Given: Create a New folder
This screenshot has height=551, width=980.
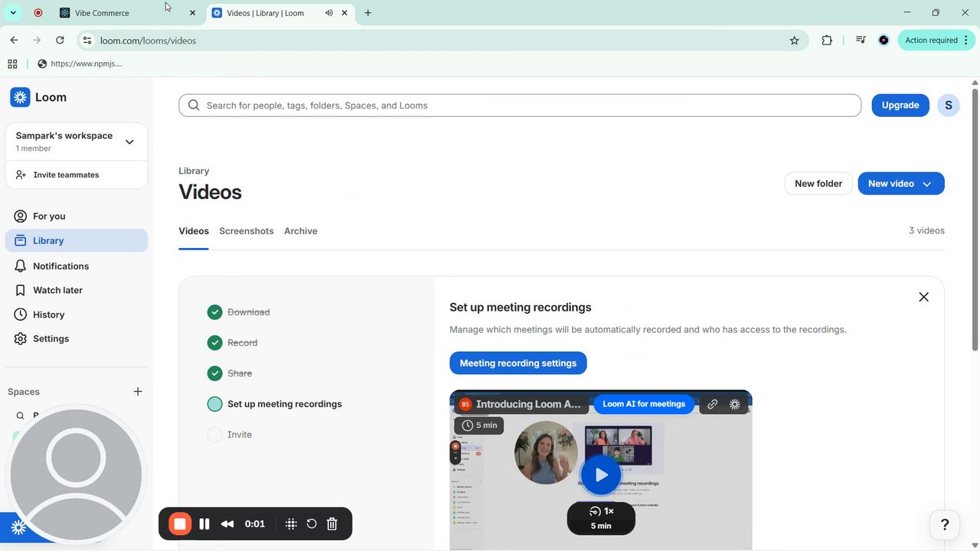Looking at the screenshot, I should pos(818,184).
